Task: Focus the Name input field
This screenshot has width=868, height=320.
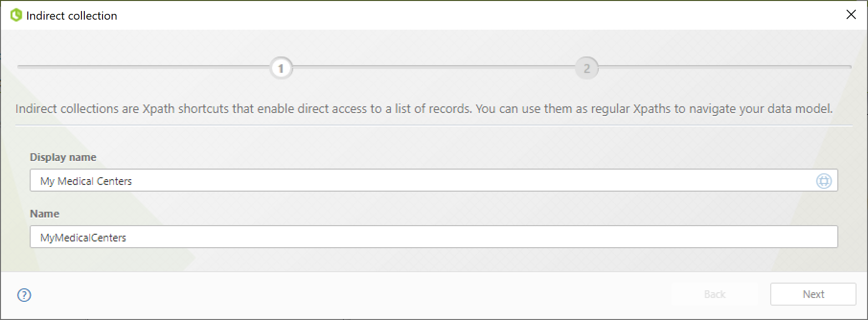Action: 434,237
